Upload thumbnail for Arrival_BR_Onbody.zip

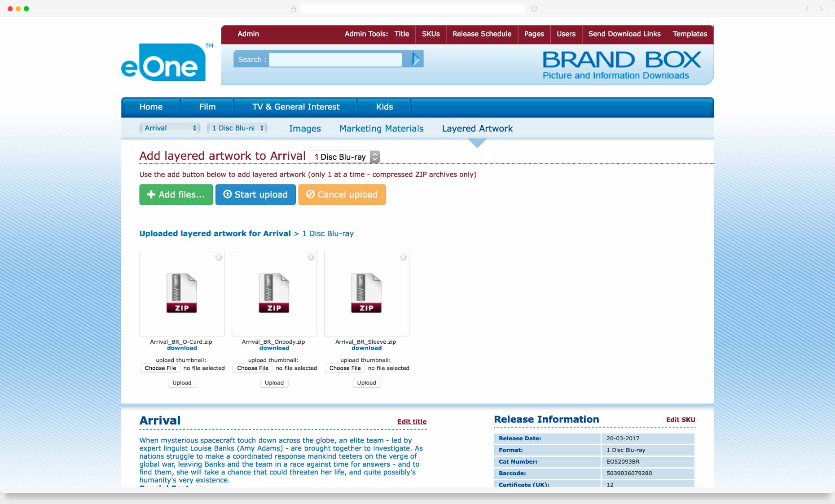coord(274,383)
